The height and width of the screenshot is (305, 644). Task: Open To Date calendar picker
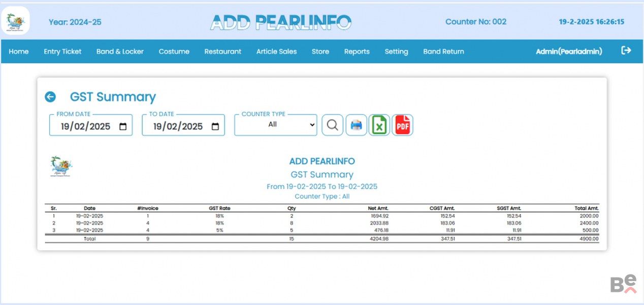[215, 127]
